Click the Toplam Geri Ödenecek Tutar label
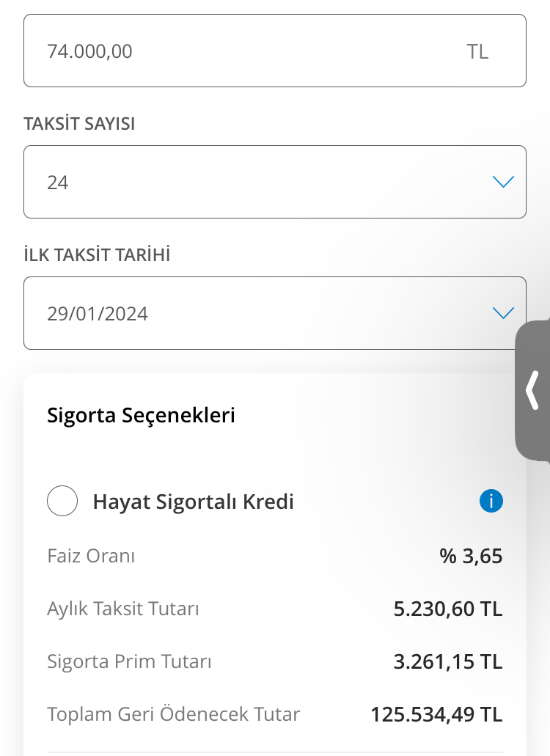This screenshot has width=550, height=756. coord(174,714)
